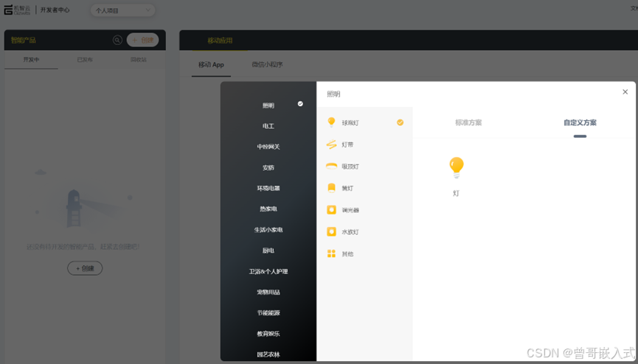Select the 厨电 category
This screenshot has width=638, height=364.
(268, 251)
